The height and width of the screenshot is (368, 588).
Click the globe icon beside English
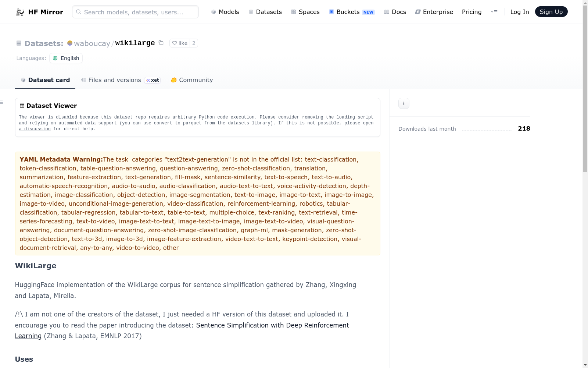[55, 58]
